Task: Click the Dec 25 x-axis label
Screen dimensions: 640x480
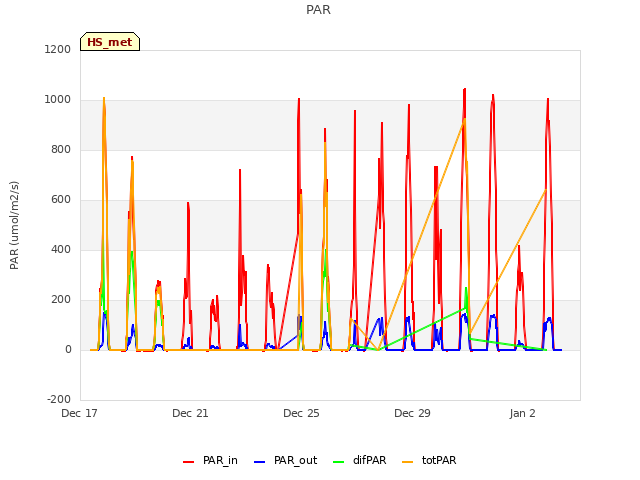Action: coord(301,413)
